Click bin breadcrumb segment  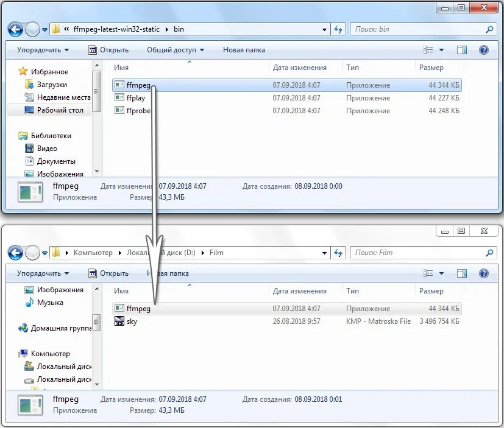tap(179, 29)
